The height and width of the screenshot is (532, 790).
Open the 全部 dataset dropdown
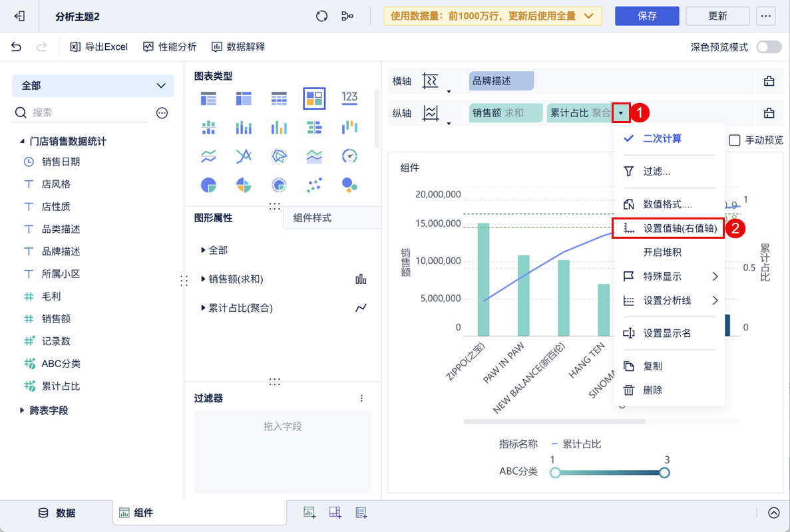click(x=93, y=86)
